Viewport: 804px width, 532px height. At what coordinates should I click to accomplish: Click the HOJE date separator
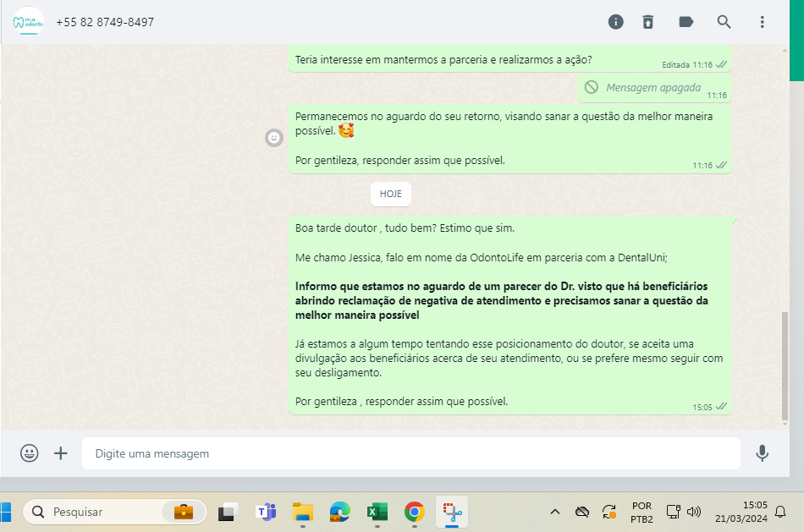click(x=391, y=195)
